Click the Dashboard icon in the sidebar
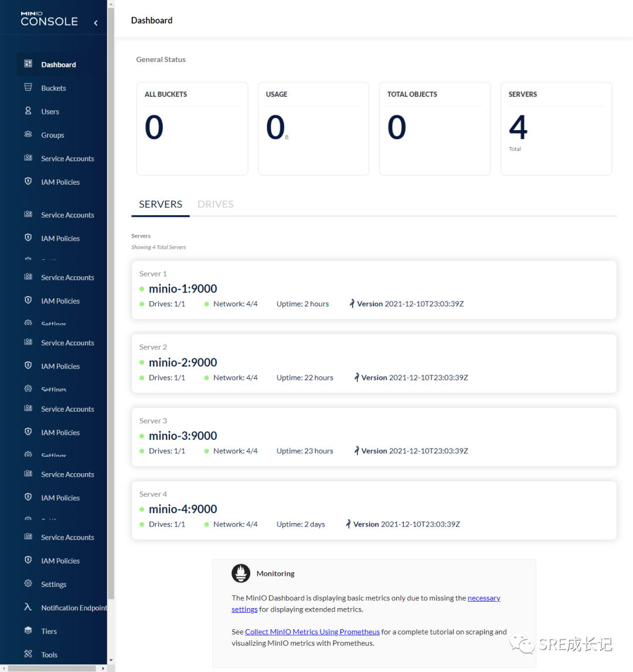The image size is (633, 672). (x=28, y=64)
